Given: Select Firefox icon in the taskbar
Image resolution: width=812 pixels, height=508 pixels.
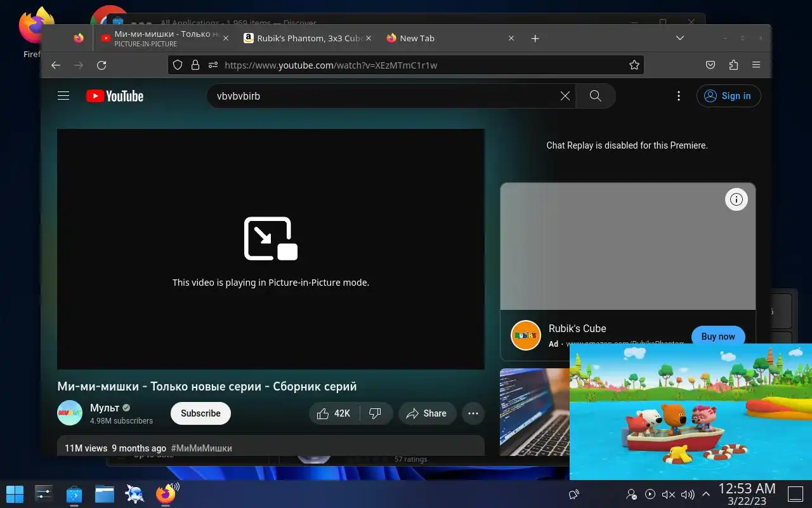Looking at the screenshot, I should click(x=166, y=494).
